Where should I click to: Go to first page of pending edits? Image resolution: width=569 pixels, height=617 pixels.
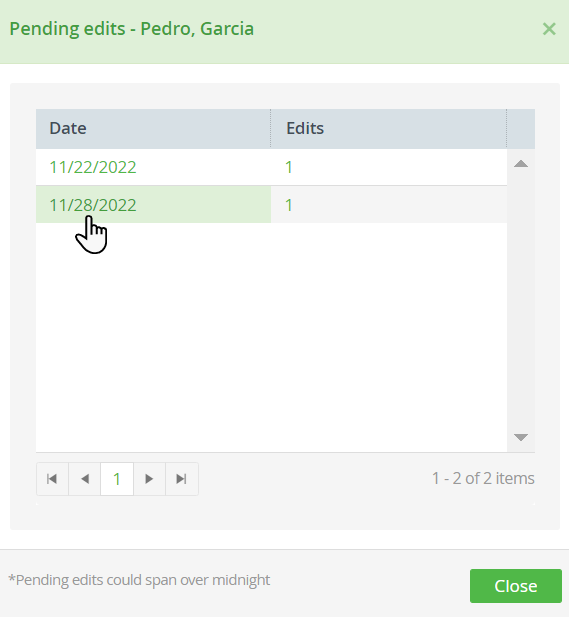[x=52, y=479]
